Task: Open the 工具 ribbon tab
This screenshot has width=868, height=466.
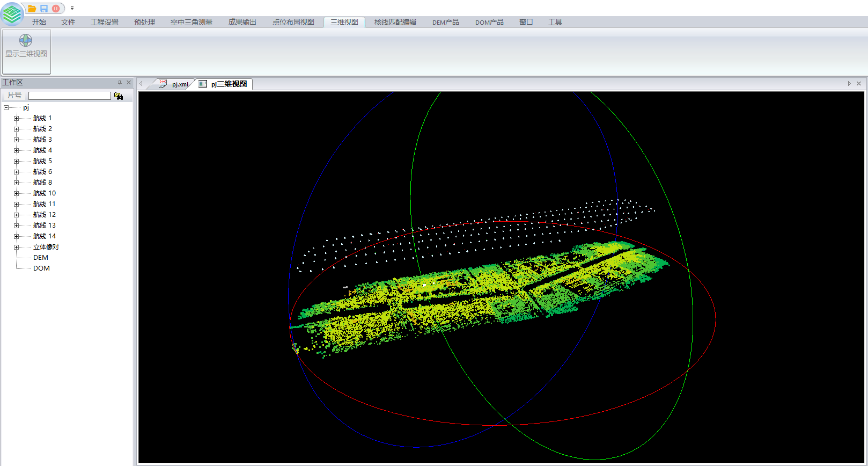Action: [x=555, y=22]
